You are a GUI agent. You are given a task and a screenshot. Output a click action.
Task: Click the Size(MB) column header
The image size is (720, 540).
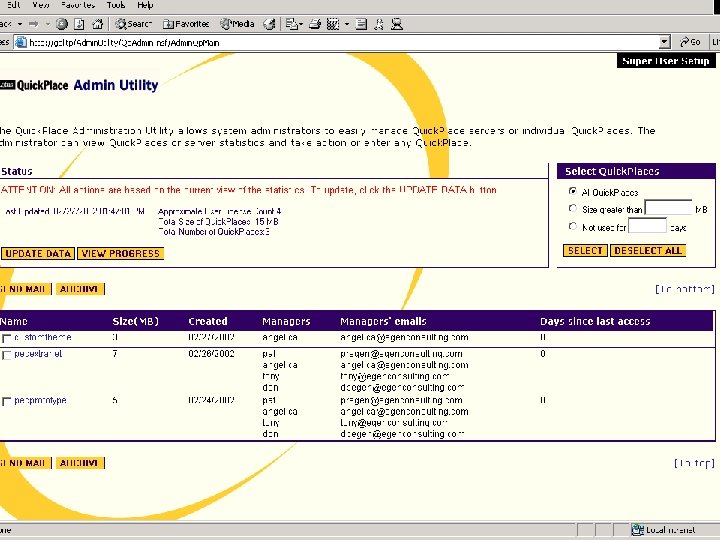pyautogui.click(x=135, y=321)
